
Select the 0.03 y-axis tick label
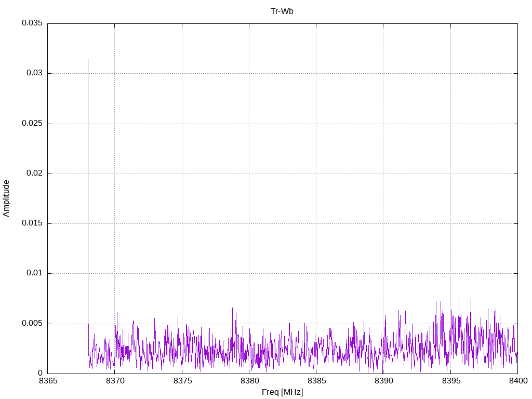pos(34,73)
